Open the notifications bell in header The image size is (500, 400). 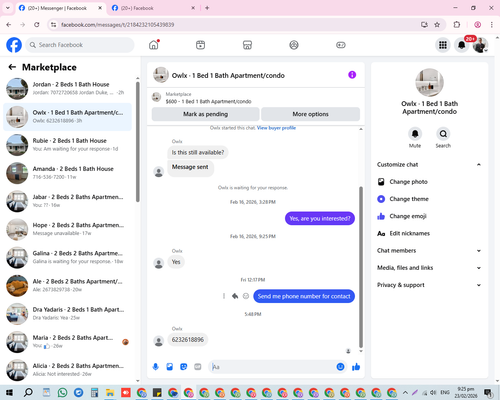pos(462,45)
